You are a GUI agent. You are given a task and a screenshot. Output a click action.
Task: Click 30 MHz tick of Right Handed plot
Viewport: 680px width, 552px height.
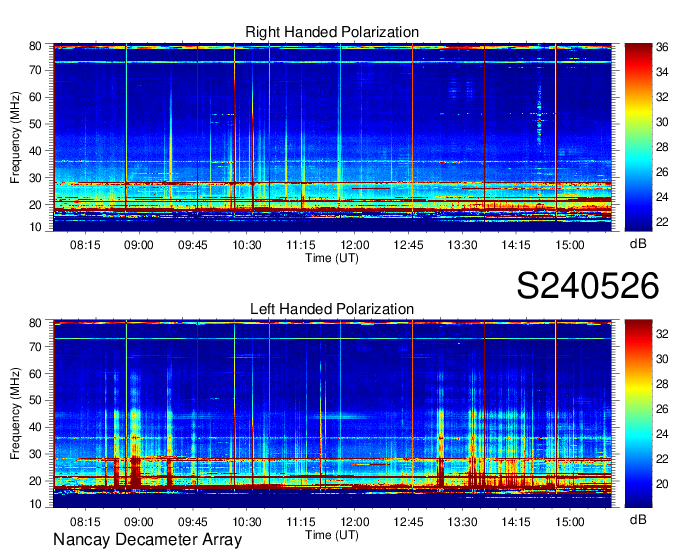[x=35, y=178]
